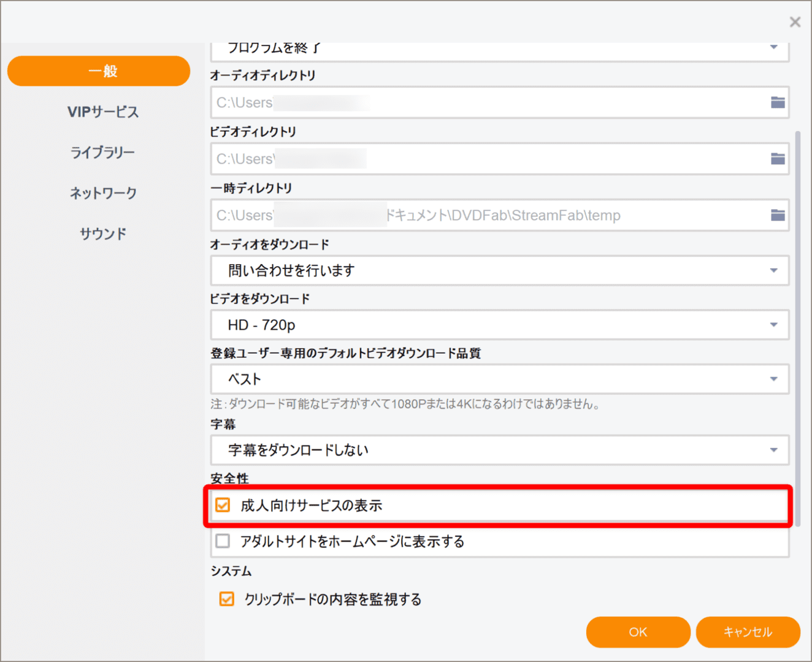Click the キャンセル button
This screenshot has height=662, width=812.
point(748,632)
